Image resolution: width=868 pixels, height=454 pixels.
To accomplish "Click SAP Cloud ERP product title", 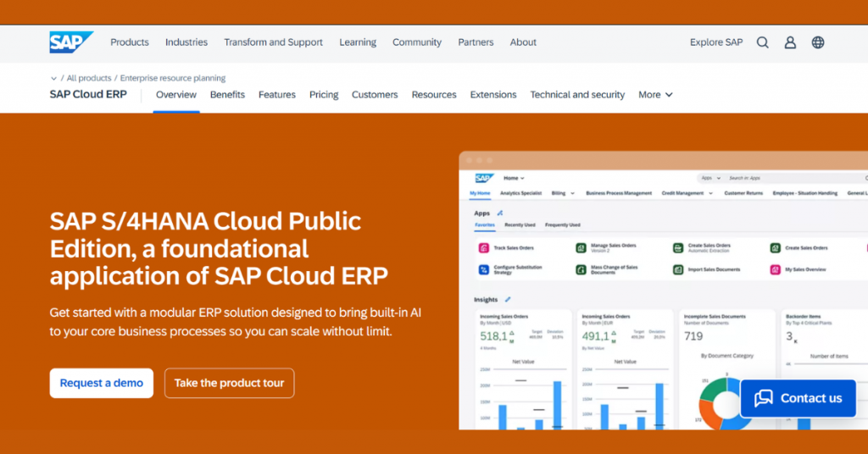I will coord(88,94).
